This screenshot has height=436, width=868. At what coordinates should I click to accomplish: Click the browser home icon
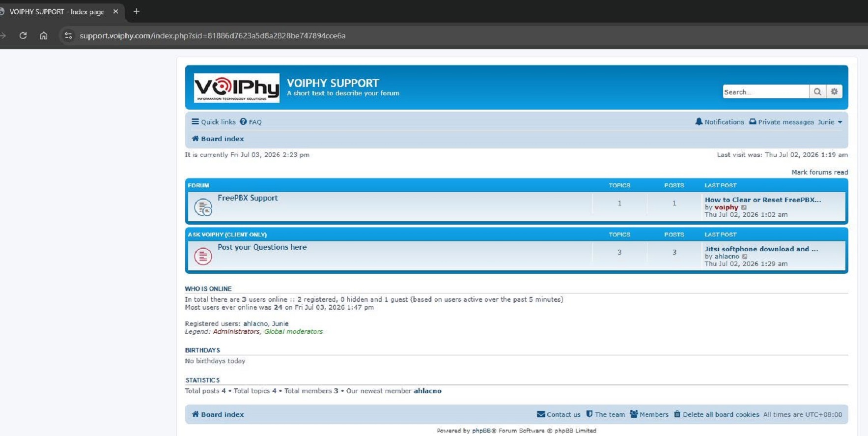tap(44, 35)
